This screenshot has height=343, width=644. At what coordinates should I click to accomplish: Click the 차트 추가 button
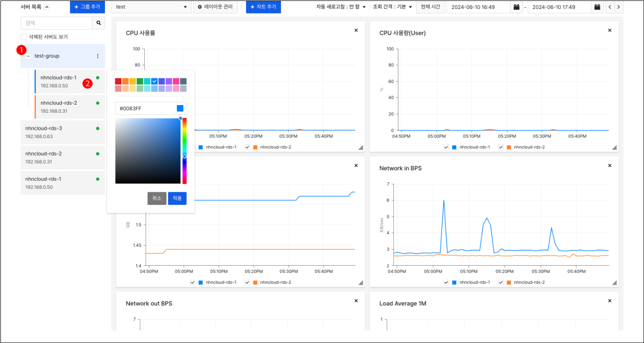point(263,7)
